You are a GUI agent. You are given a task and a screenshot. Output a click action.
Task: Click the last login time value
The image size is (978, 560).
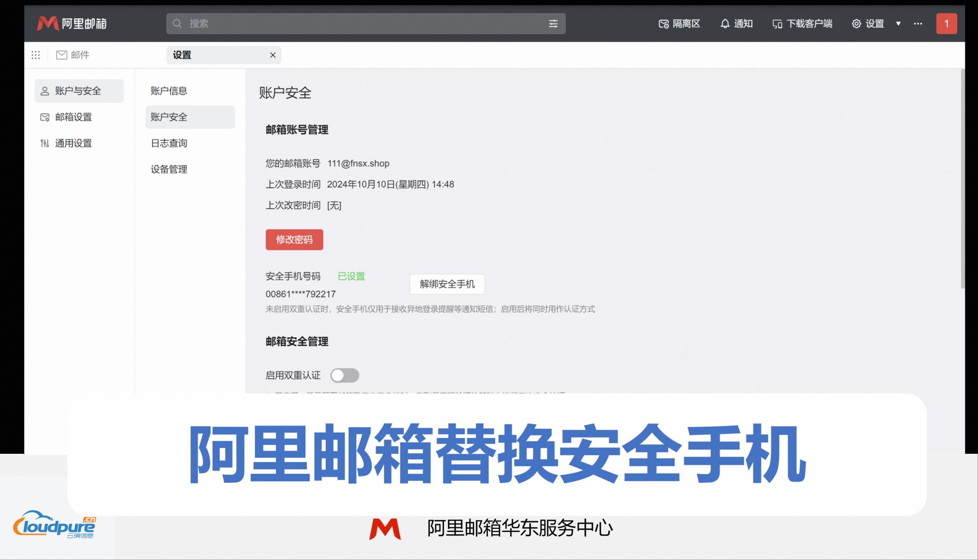pyautogui.click(x=390, y=184)
